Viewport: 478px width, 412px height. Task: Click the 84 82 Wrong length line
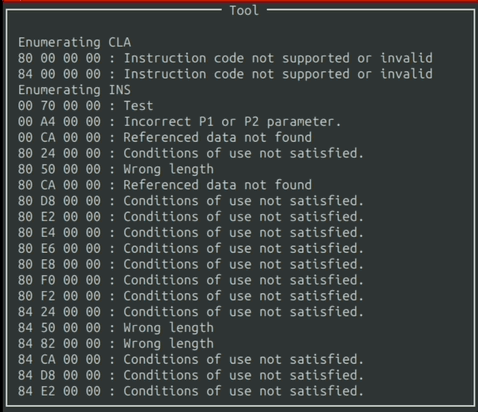point(116,344)
